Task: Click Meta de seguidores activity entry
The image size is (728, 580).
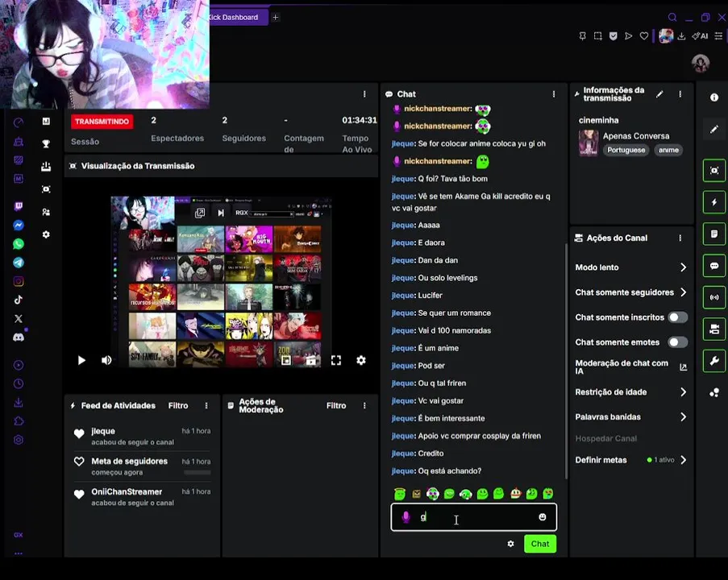Action: (143, 466)
